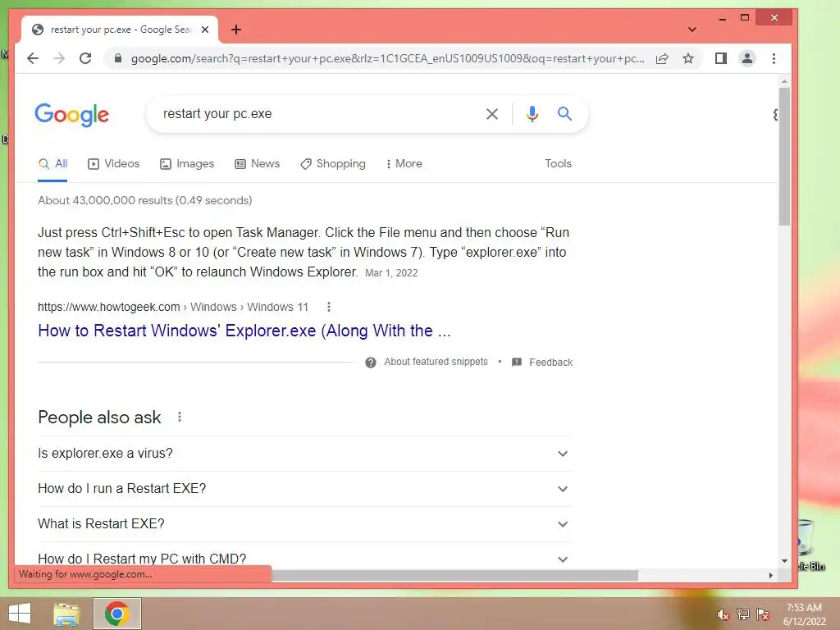Click the horizontal scrollbar thumb
The height and width of the screenshot is (630, 840).
(454, 575)
